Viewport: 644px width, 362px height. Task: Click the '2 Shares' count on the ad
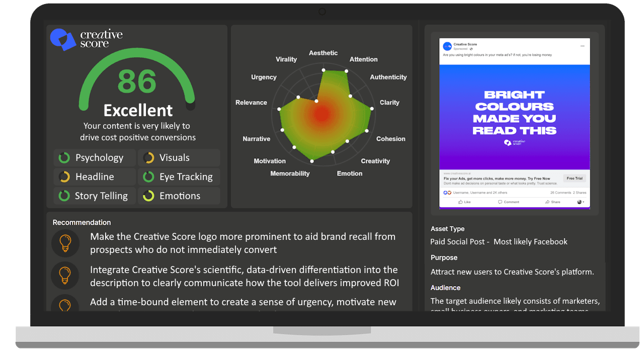581,193
